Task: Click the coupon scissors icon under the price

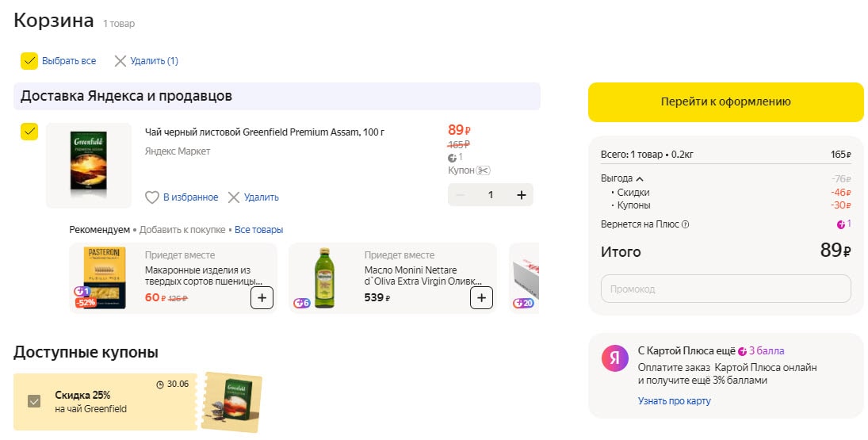Action: (484, 170)
